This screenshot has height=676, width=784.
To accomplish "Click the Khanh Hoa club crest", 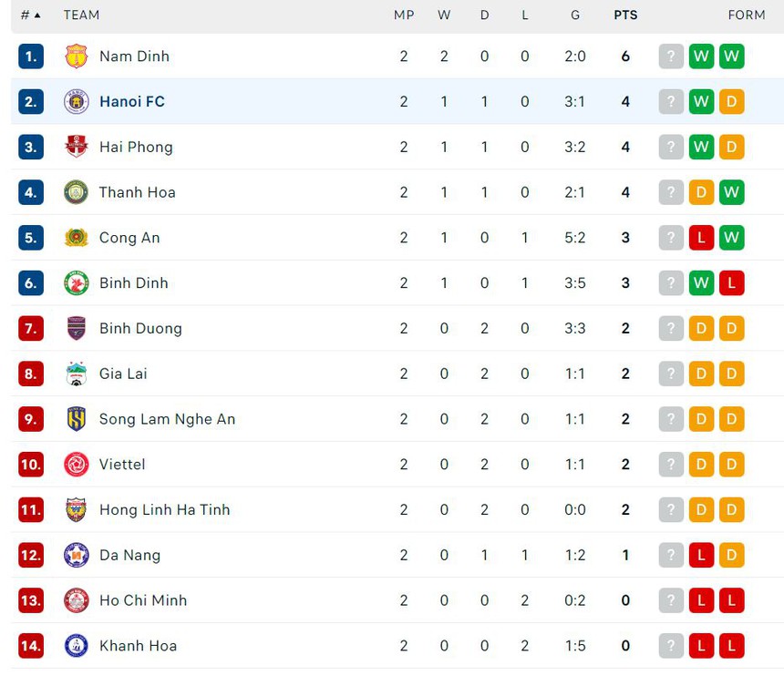I will click(x=77, y=645).
